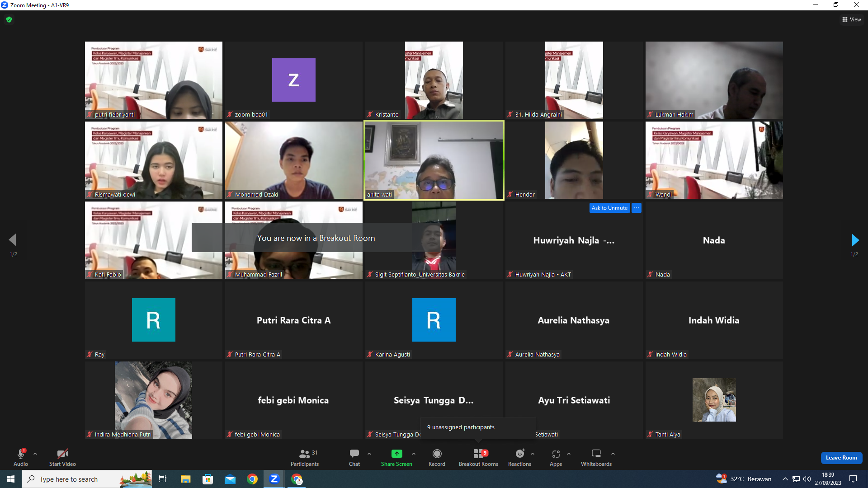Click Ray's teal avatar
Viewport: 868px width, 488px height.
tap(154, 320)
